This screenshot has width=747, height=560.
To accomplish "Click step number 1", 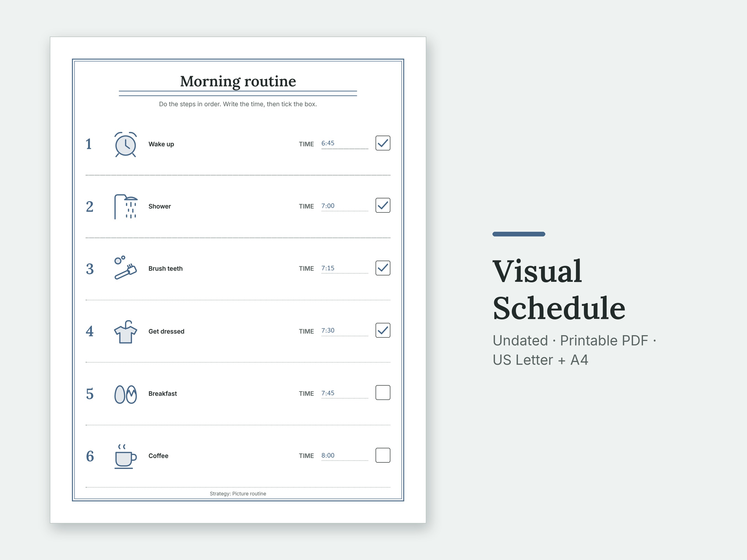I will [x=89, y=144].
